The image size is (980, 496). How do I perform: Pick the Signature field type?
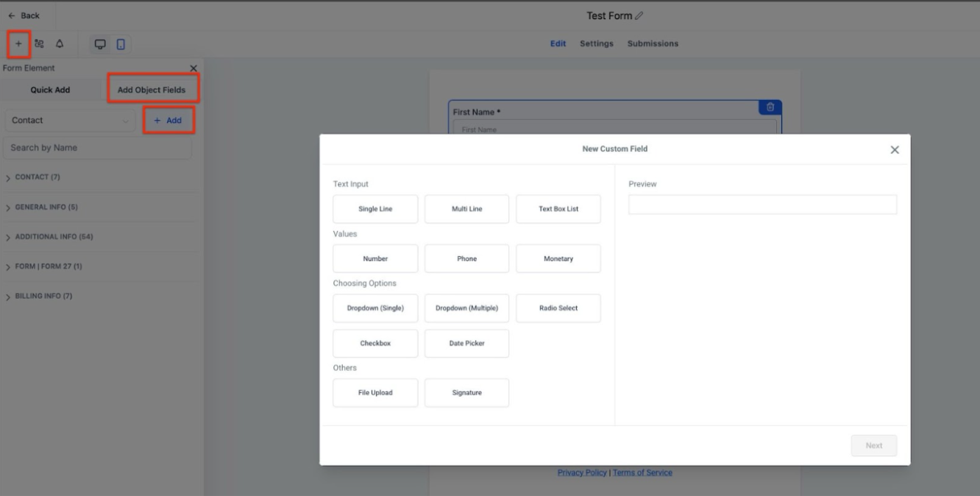coord(466,393)
